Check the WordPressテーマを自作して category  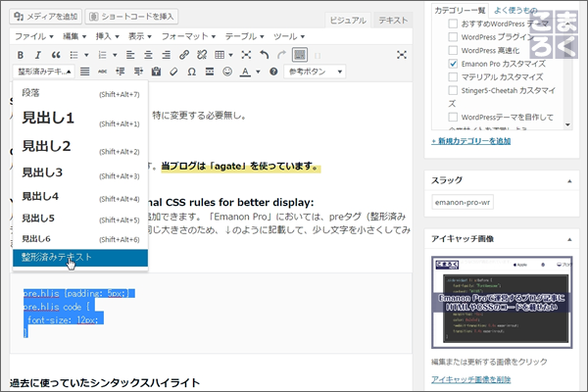pos(453,117)
